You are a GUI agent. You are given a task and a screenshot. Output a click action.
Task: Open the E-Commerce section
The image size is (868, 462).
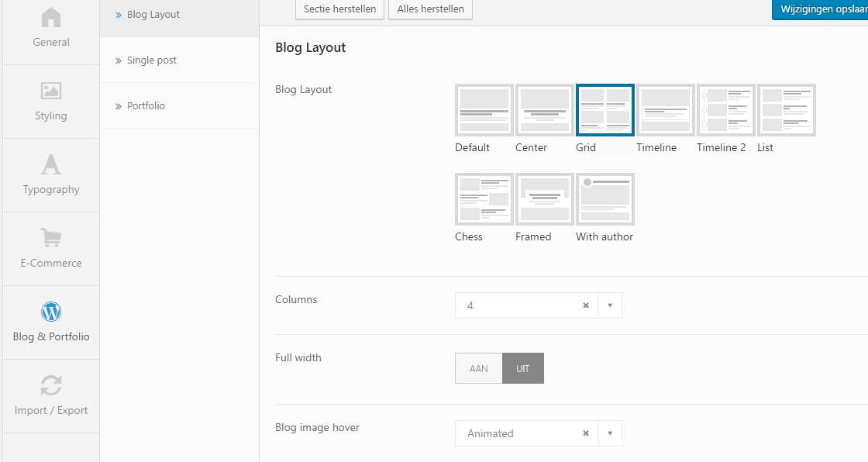[x=51, y=249]
